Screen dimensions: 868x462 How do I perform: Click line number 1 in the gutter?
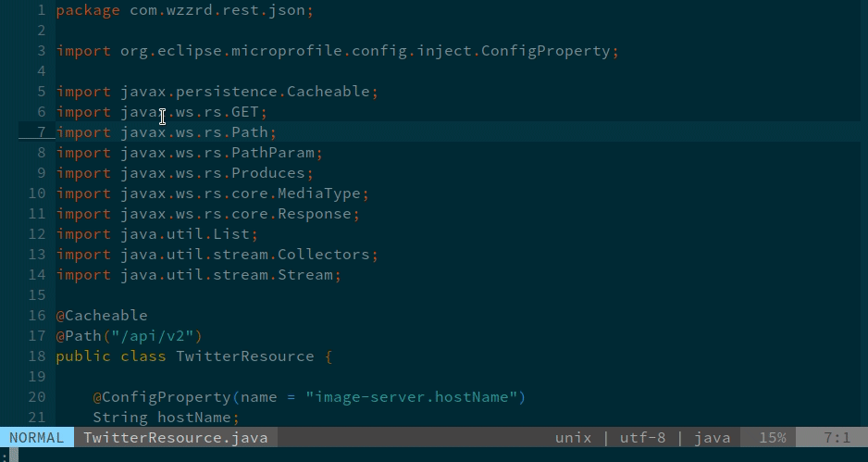click(41, 10)
